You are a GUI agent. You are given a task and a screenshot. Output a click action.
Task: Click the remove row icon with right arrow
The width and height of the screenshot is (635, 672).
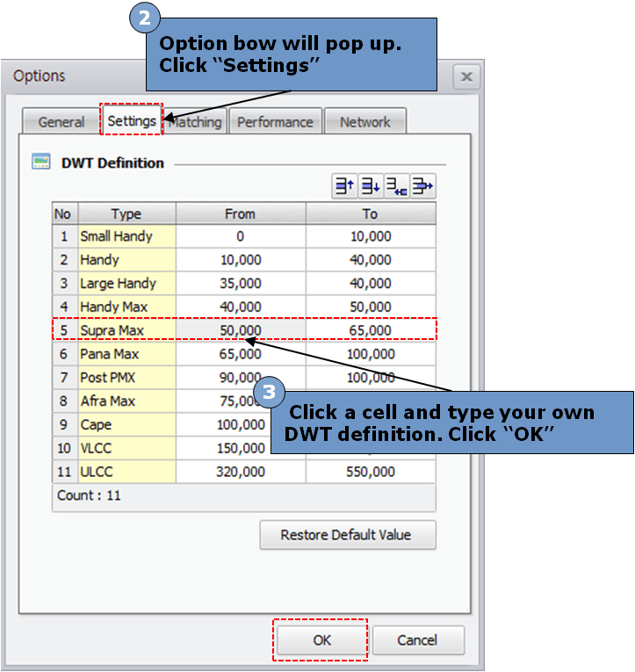click(x=423, y=186)
